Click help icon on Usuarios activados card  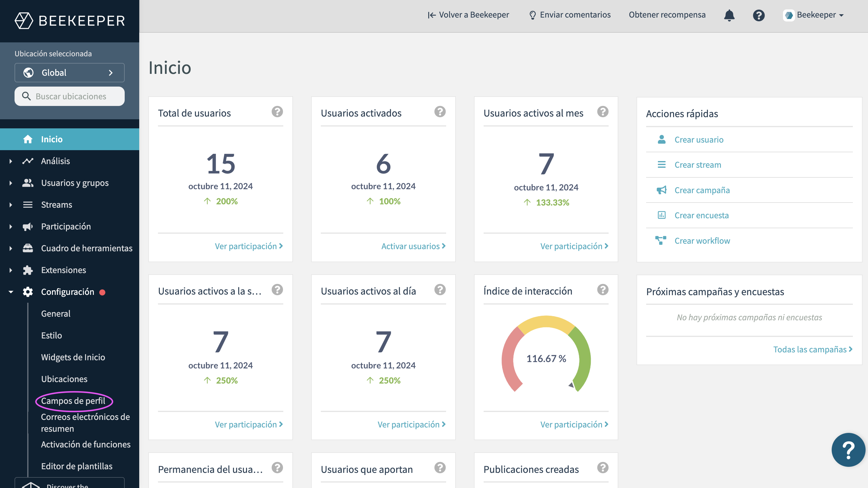tap(440, 112)
